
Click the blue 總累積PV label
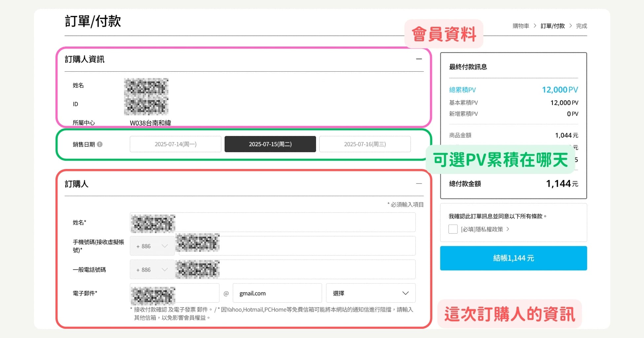pyautogui.click(x=462, y=89)
